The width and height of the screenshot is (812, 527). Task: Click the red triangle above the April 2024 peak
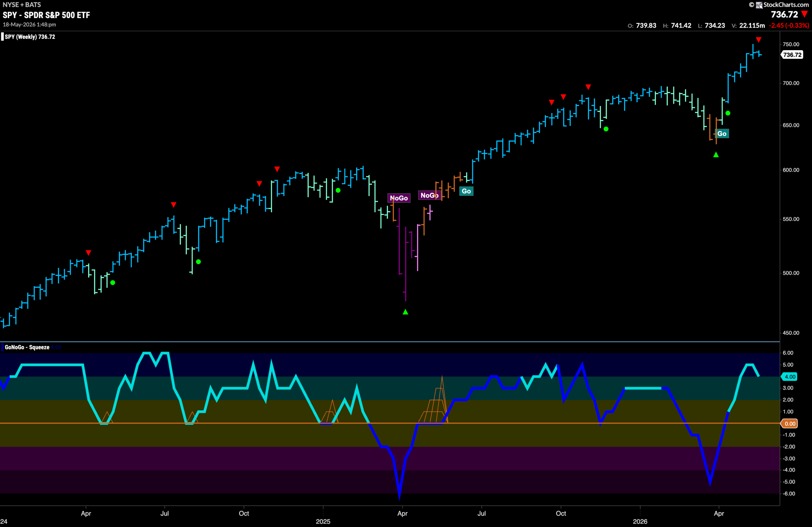[88, 253]
